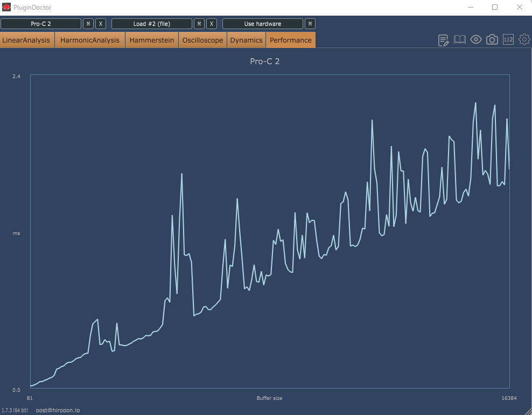Click the PluginDoctor app logo
532x415 pixels.
click(6, 7)
